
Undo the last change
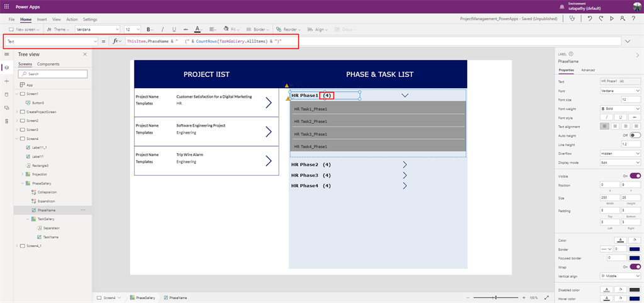(590, 19)
